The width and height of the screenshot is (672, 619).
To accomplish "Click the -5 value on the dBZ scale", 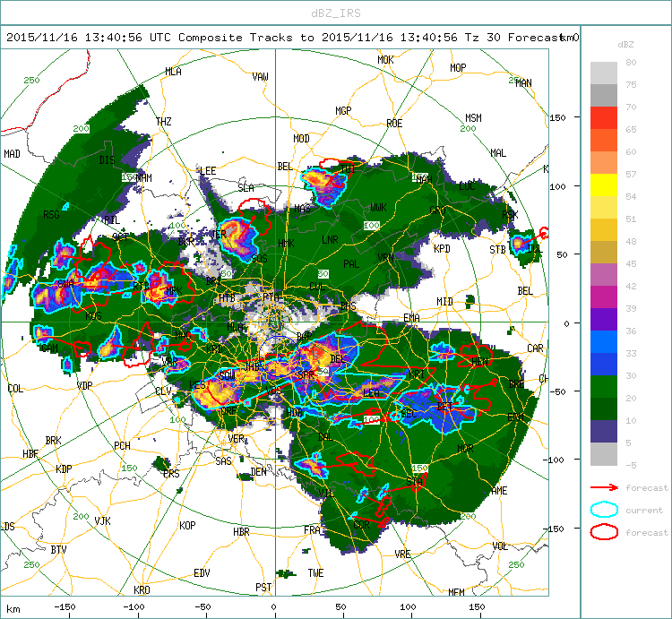I will pos(631,465).
